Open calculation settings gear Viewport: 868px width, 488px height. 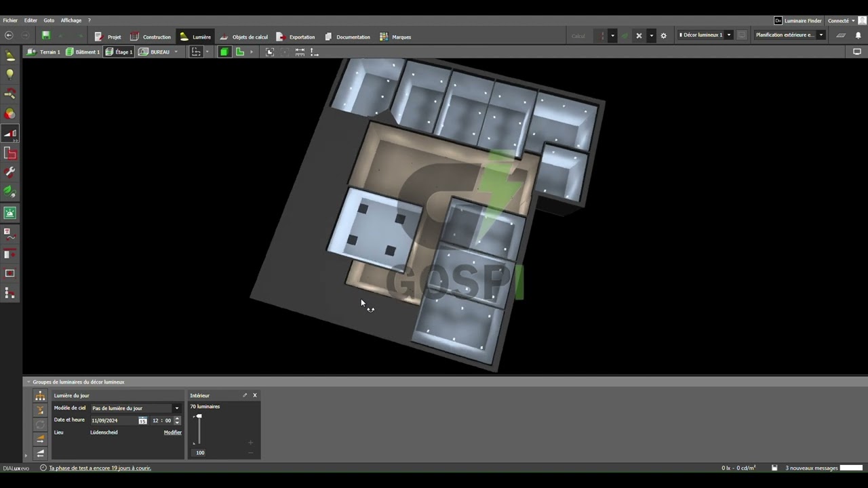coord(664,36)
